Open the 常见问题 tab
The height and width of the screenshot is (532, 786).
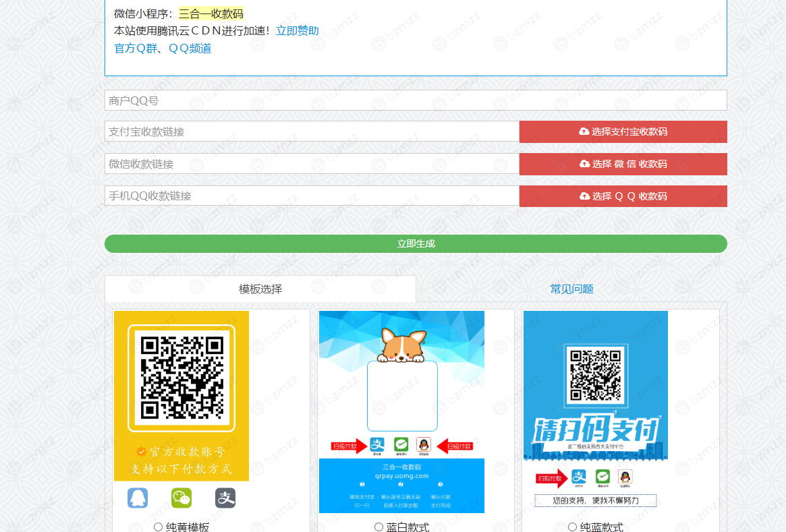[571, 289]
